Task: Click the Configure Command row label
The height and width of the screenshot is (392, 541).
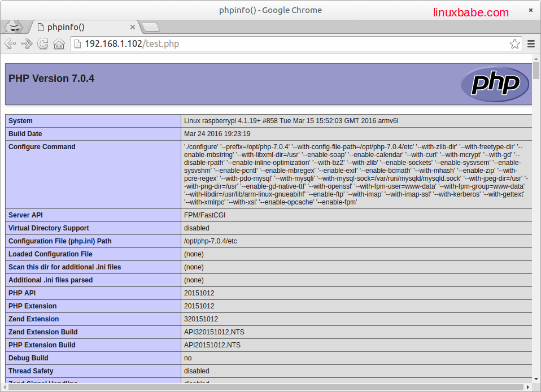Action: [x=42, y=147]
